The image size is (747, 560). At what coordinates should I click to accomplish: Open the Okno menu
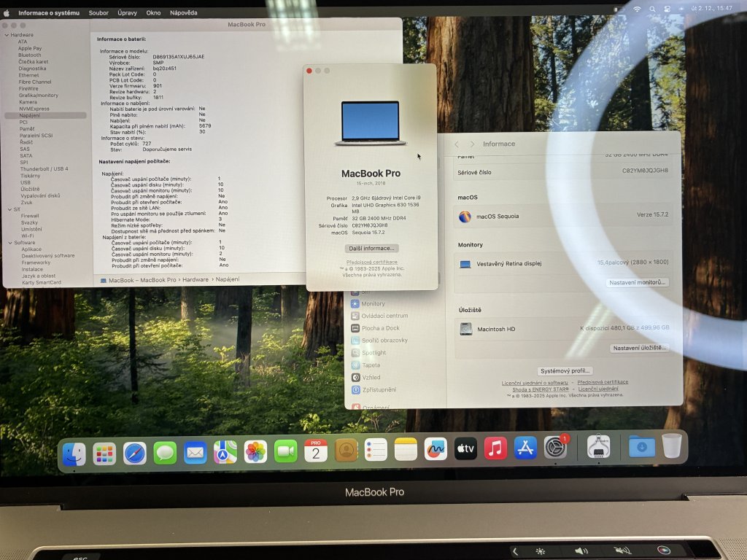[153, 13]
